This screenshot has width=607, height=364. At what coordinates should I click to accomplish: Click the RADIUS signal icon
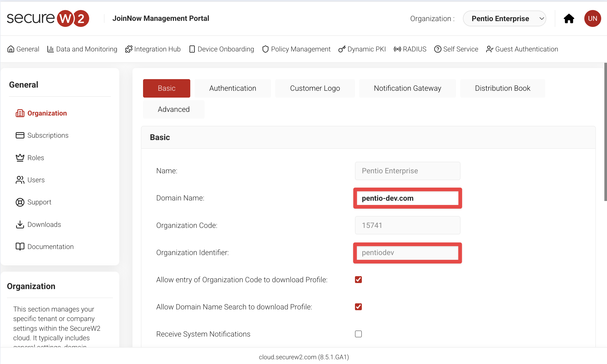[397, 49]
